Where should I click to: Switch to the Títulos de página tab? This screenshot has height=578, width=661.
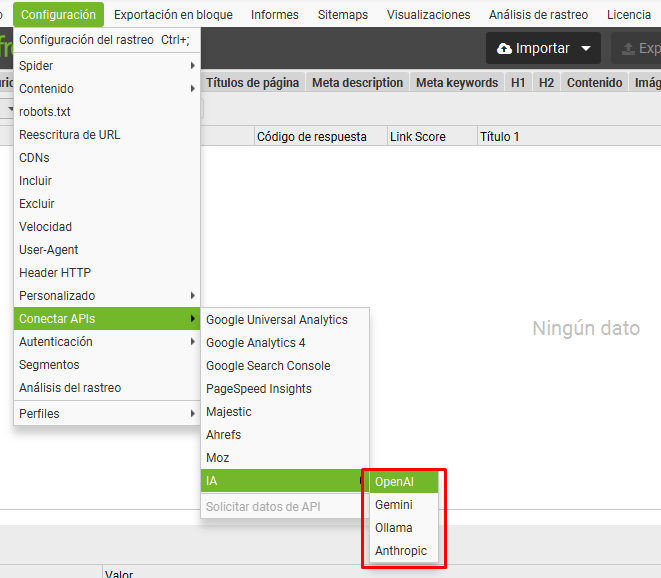coord(252,83)
